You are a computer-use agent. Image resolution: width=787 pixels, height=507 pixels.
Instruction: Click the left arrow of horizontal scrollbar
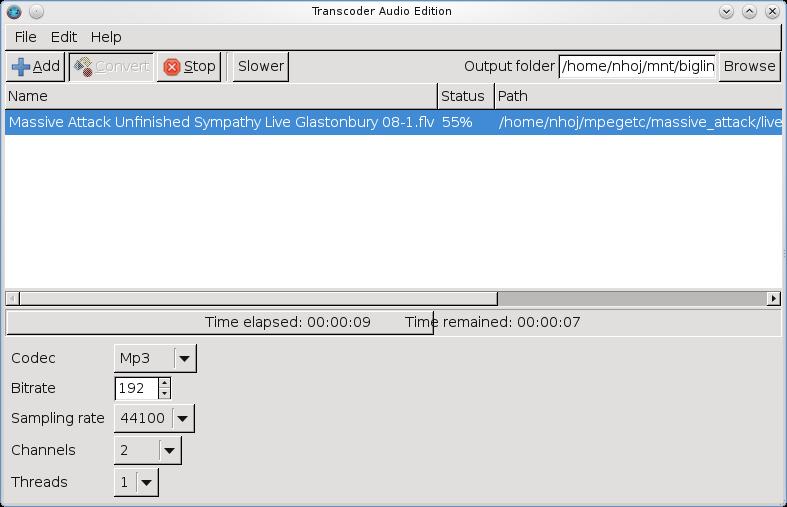(x=13, y=299)
